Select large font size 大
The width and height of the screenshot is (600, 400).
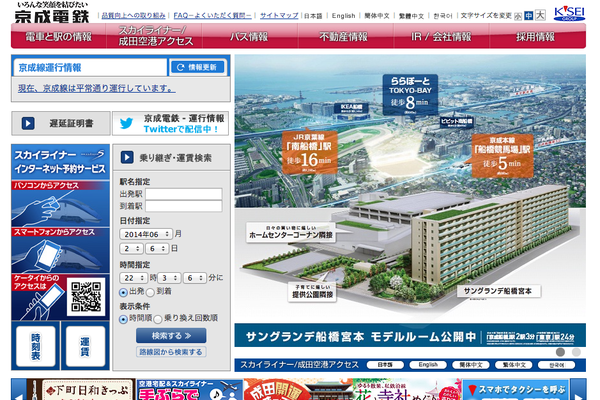(x=540, y=15)
